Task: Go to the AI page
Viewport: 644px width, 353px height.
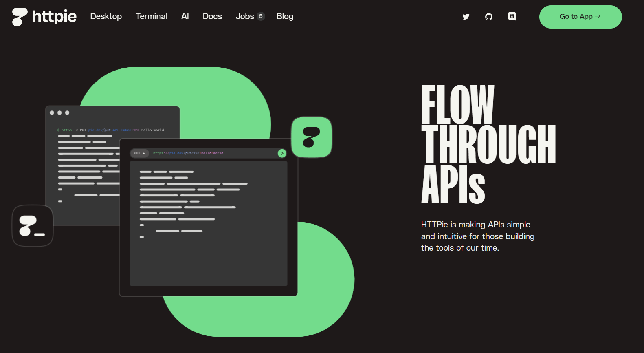Action: [x=185, y=16]
